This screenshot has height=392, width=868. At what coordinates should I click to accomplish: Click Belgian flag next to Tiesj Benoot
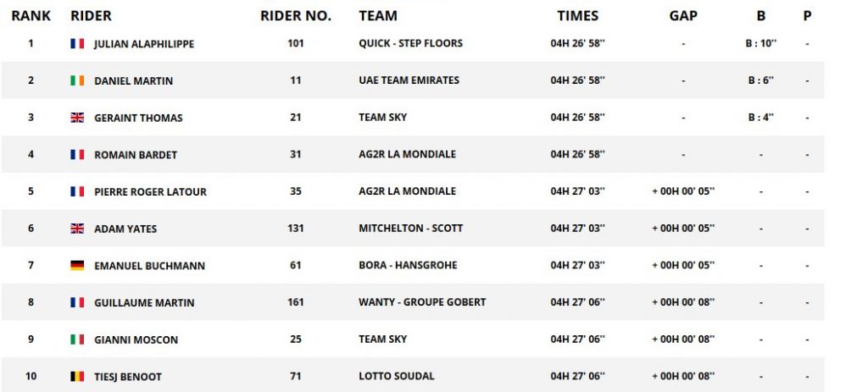click(77, 377)
